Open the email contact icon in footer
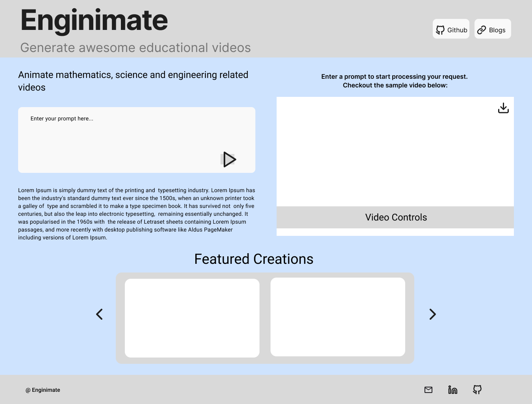The height and width of the screenshot is (404, 532). pyautogui.click(x=428, y=390)
